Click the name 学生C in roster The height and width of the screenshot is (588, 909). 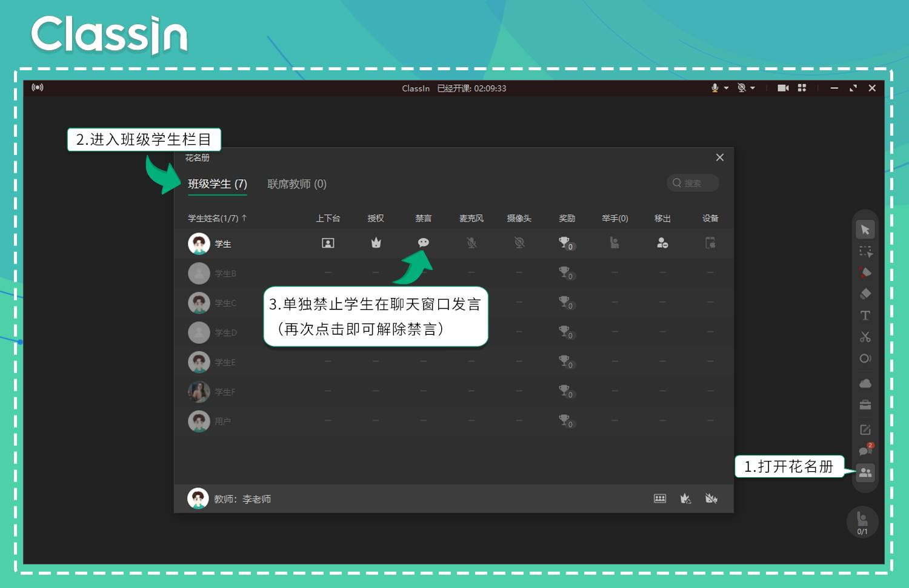(225, 303)
